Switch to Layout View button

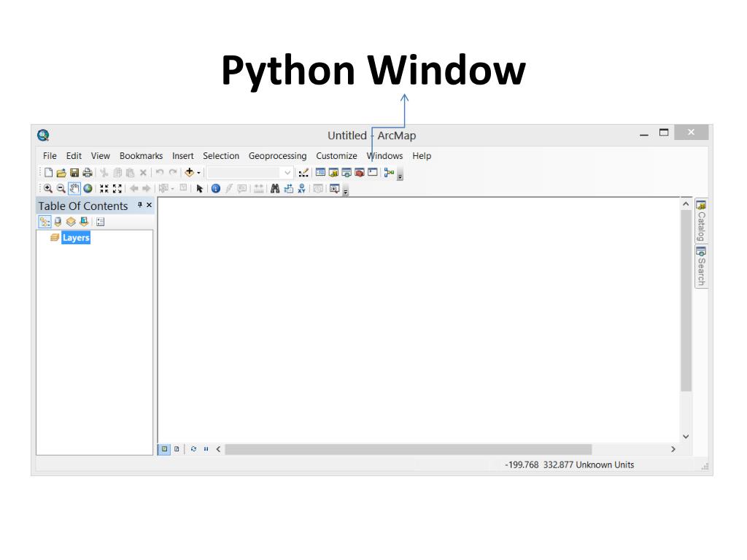(177, 448)
